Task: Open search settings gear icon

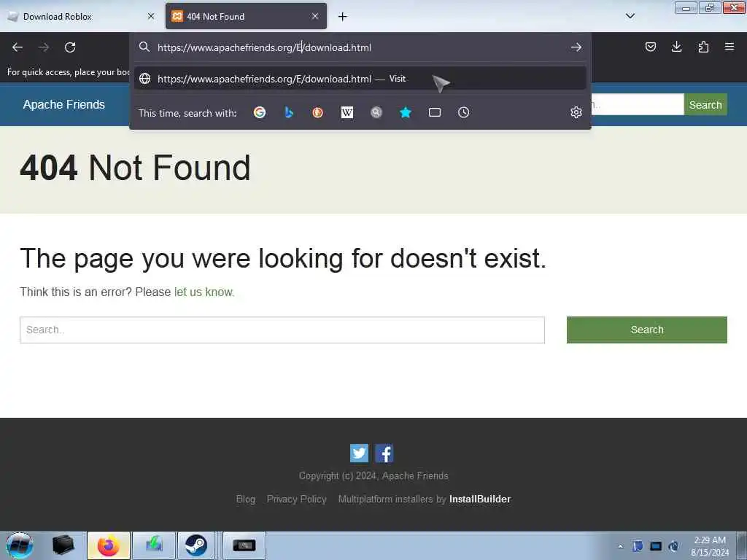Action: coord(576,112)
